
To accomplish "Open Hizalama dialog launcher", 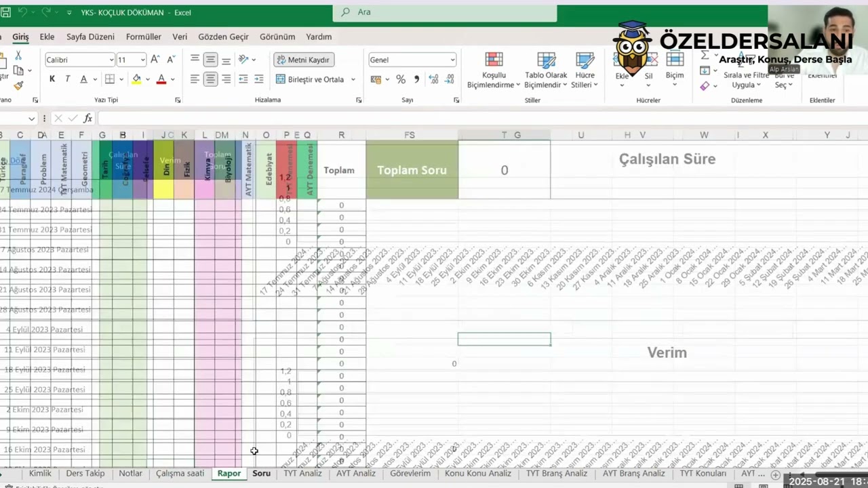I will pos(359,100).
